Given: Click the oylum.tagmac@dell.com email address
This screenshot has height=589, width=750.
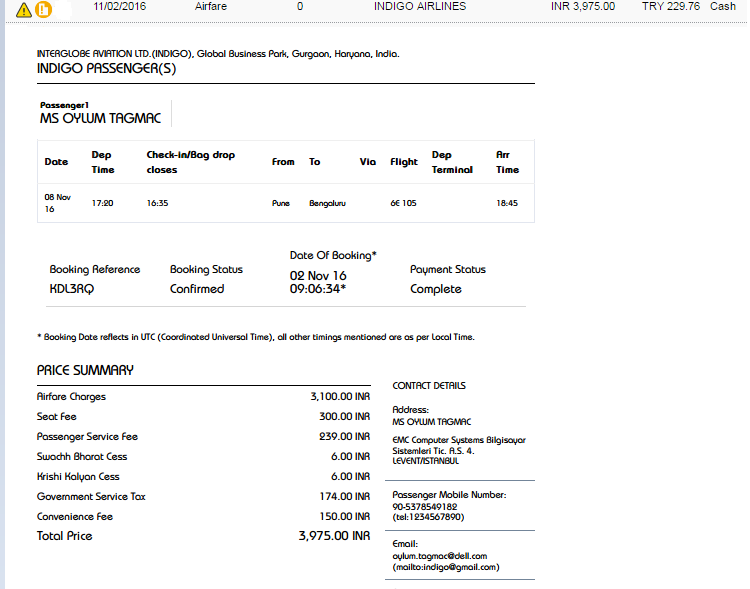Looking at the screenshot, I should [x=439, y=556].
